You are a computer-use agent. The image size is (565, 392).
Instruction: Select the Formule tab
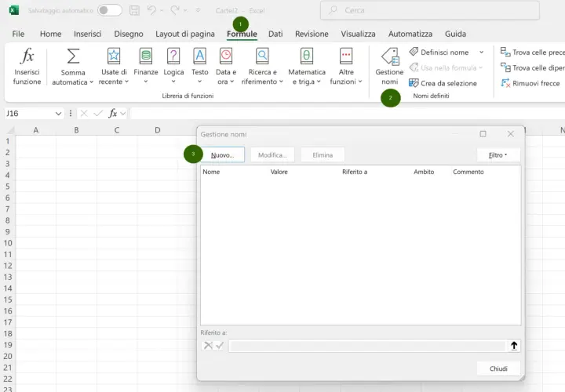click(242, 34)
